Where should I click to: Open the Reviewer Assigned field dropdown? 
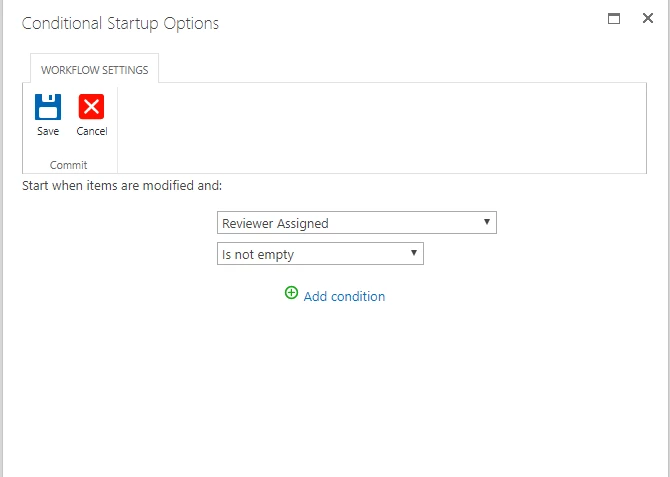tap(357, 222)
